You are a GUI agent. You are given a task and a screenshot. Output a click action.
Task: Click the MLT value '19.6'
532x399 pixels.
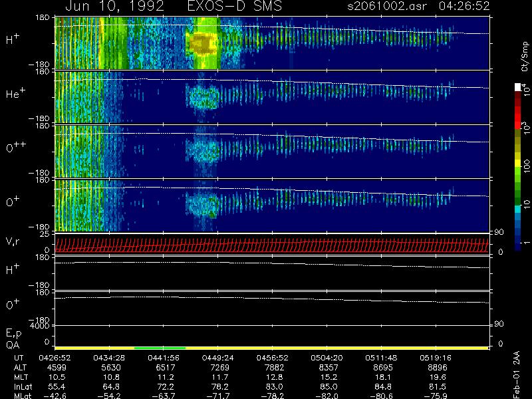pos(438,377)
